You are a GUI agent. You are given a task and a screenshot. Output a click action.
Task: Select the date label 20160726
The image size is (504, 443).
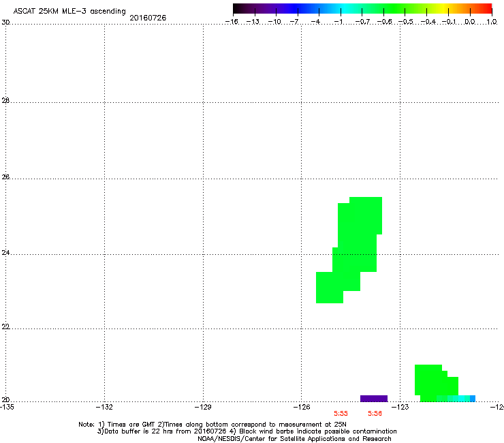[148, 18]
